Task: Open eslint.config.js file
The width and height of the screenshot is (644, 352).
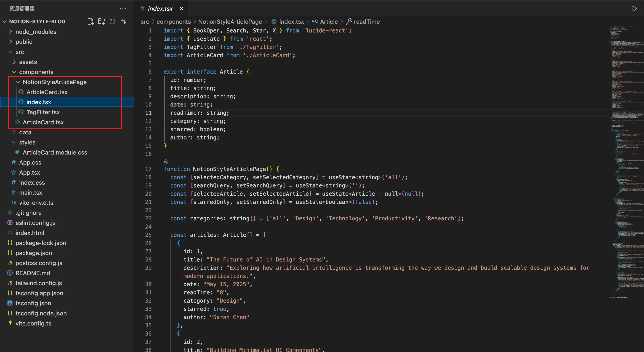Action: click(35, 223)
